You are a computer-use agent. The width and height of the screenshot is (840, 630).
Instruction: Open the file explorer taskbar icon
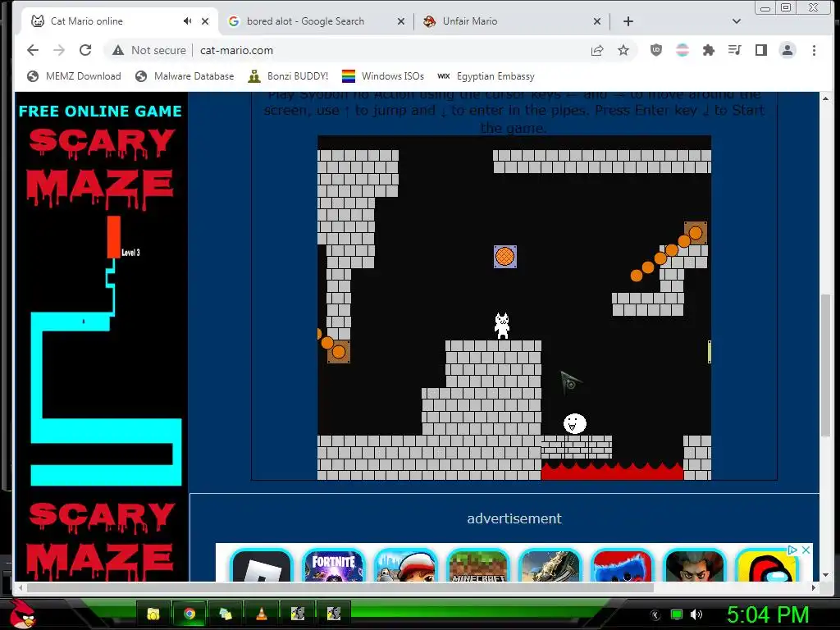(x=153, y=614)
